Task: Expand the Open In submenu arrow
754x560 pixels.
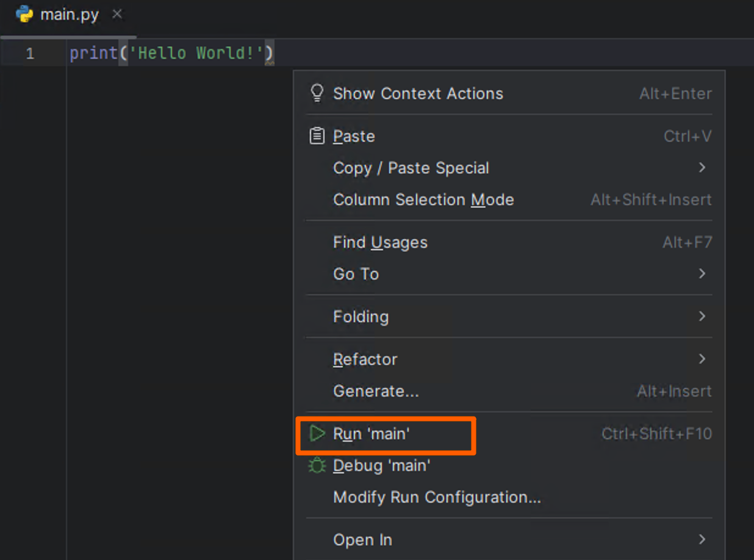Action: tap(702, 540)
